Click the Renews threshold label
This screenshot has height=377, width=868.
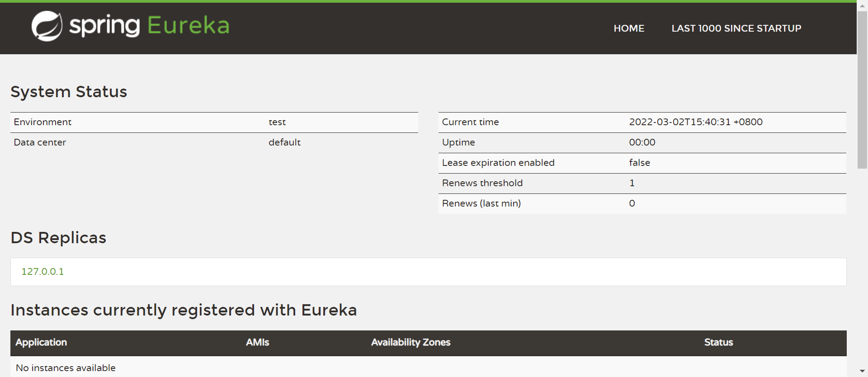(482, 183)
